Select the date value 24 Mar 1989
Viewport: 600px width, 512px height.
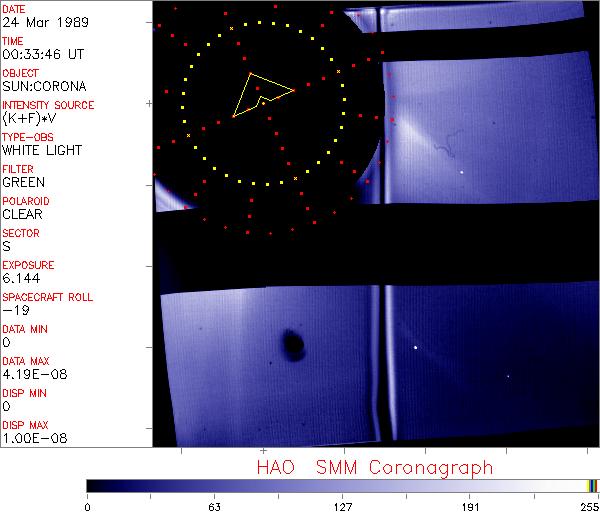click(x=36, y=22)
